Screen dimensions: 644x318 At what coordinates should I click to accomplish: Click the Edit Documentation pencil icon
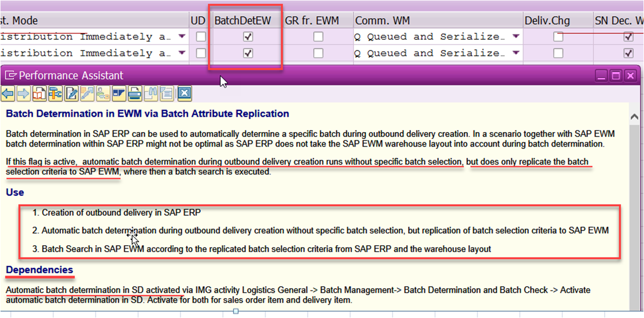(71, 94)
